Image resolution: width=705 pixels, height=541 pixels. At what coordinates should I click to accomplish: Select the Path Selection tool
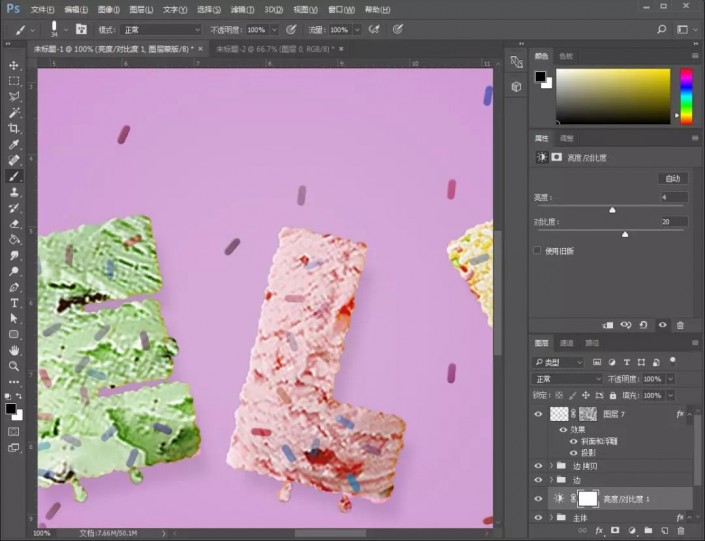click(14, 318)
